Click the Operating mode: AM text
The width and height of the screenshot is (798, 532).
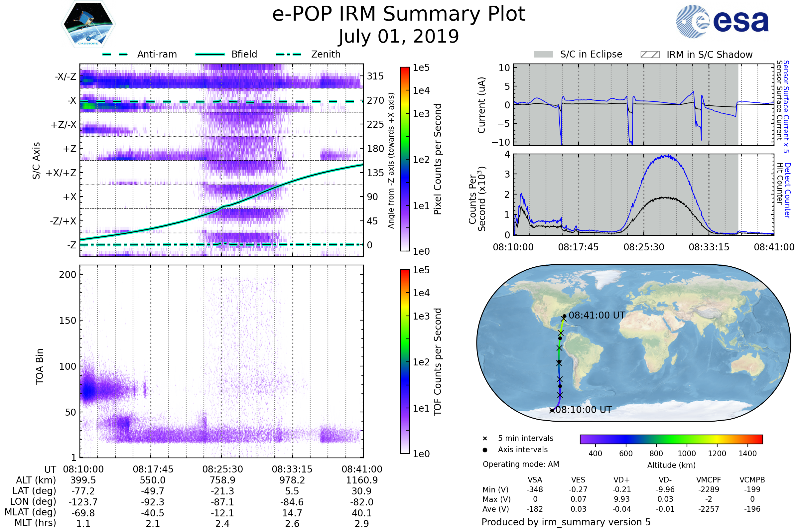pos(521,464)
